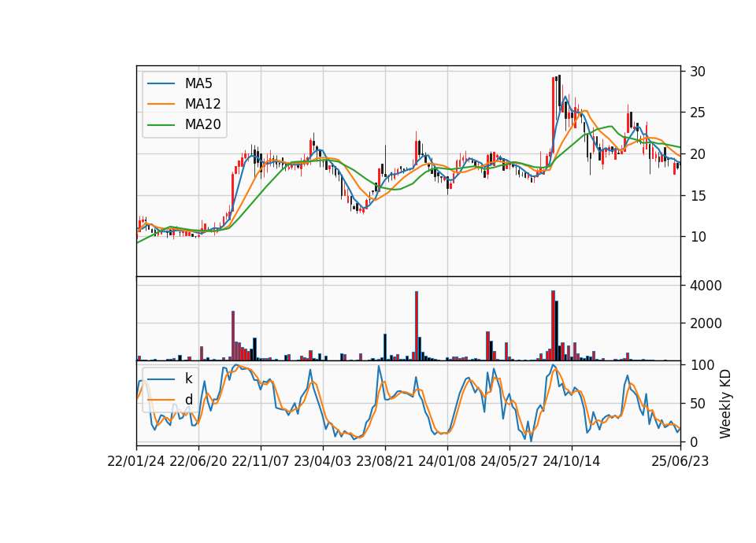This screenshot has width=756, height=543.
Task: Click the 24/05/27 date axis label
Action: (510, 462)
